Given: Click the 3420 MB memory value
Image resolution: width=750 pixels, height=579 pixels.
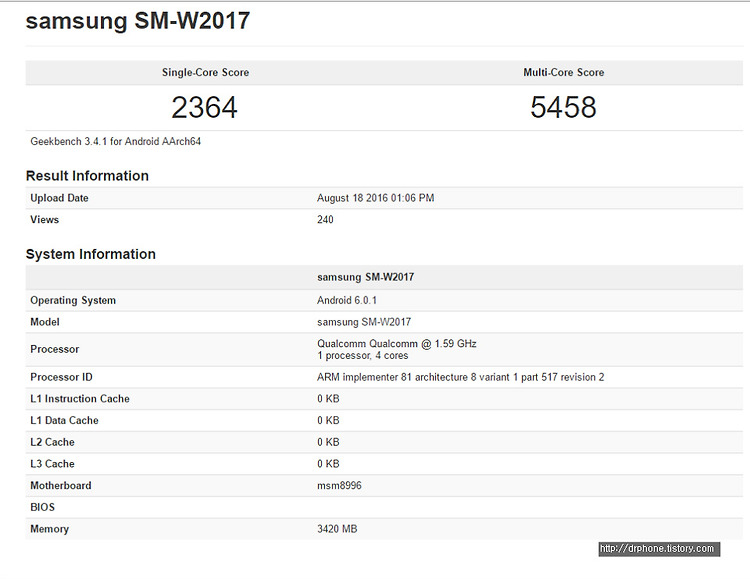Looking at the screenshot, I should pyautogui.click(x=337, y=529).
